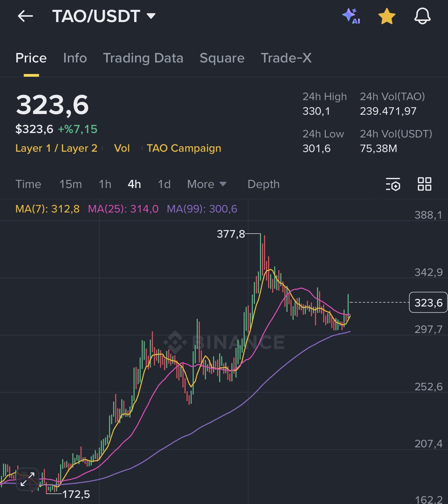Open the AI assistant sparkle icon

pyautogui.click(x=351, y=16)
